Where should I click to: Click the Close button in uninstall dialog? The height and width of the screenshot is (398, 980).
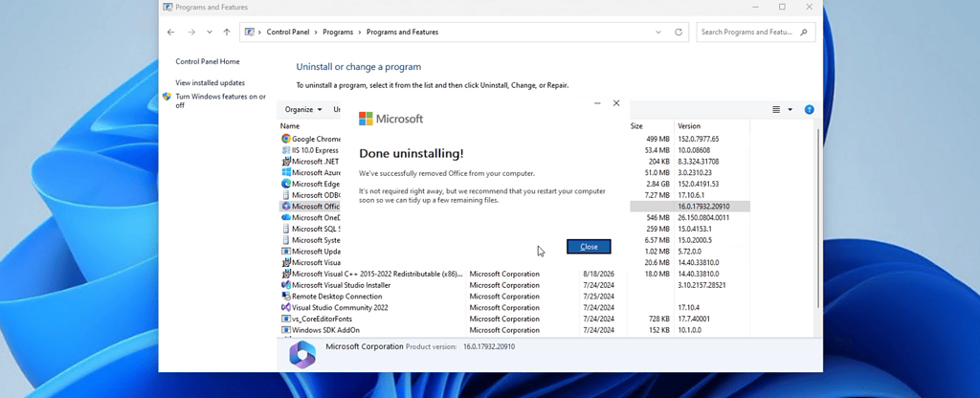[x=589, y=247]
